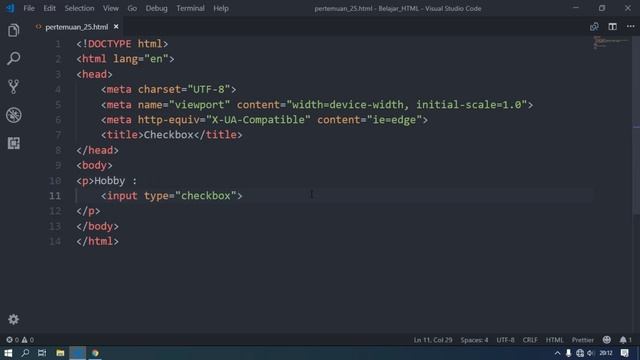Viewport: 640px width, 360px height.
Task: Click the feedback smiley icon in status bar
Action: pyautogui.click(x=607, y=340)
